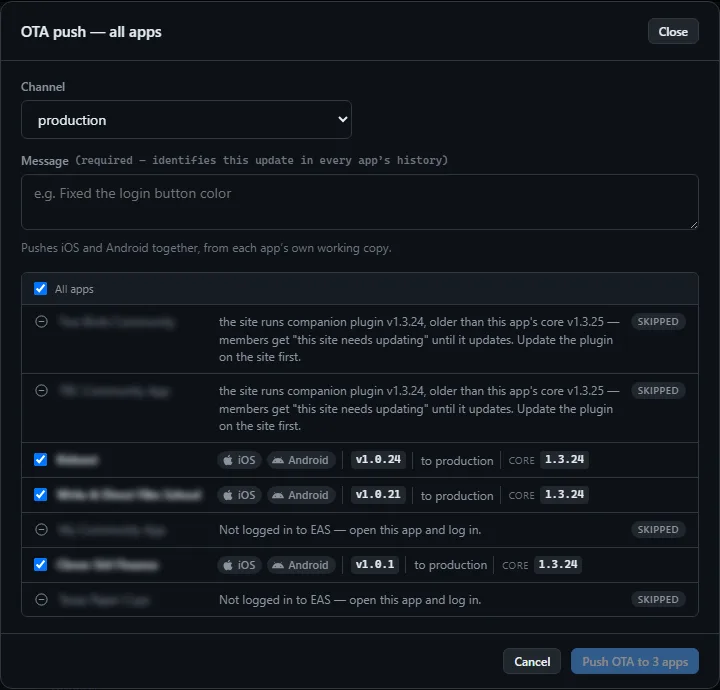Click the resize handle of the Message box
The width and height of the screenshot is (720, 690).
[x=694, y=225]
